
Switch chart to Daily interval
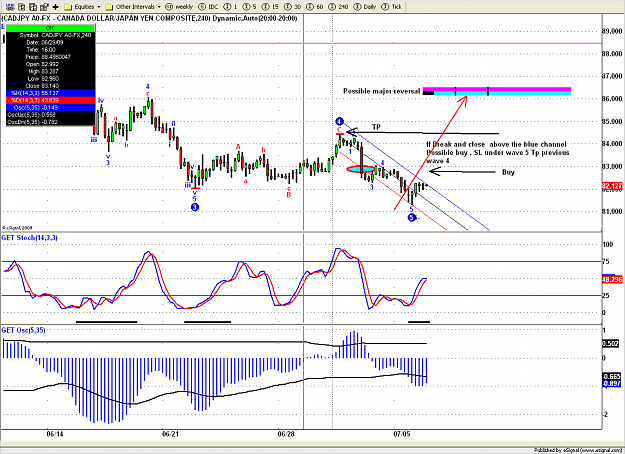point(365,7)
